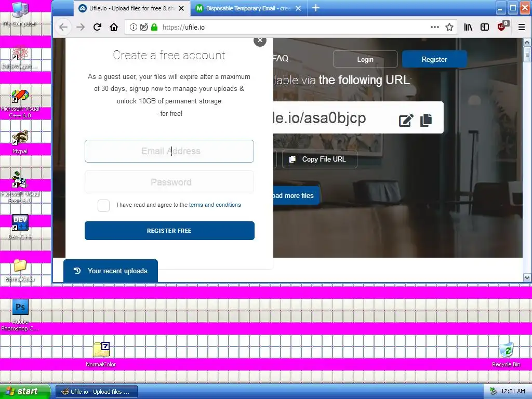Viewport: 532px width, 399px height.
Task: Click the Login button
Action: 365,59
